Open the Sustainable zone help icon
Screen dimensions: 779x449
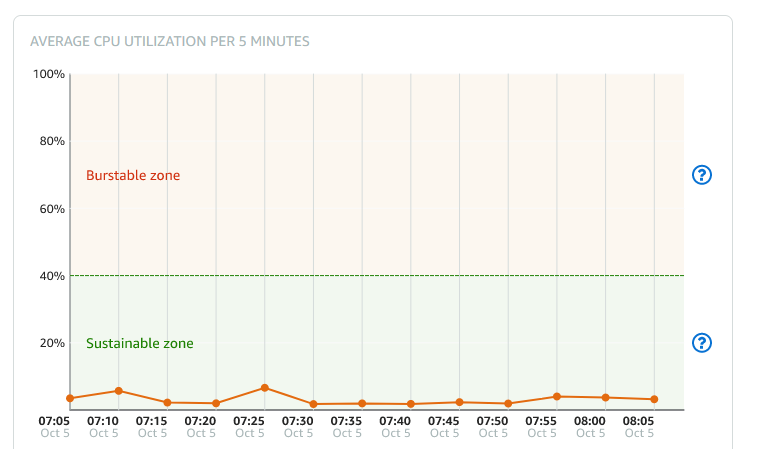[x=701, y=343]
